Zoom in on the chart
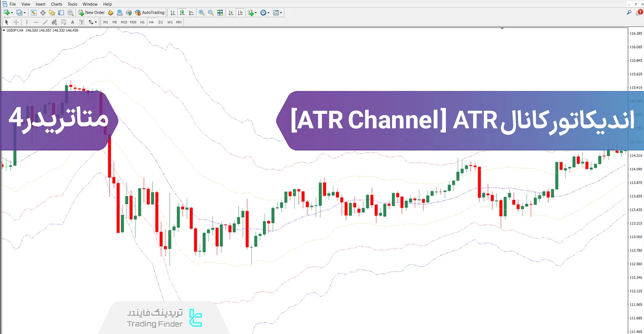Image resolution: width=644 pixels, height=334 pixels. coord(202,13)
